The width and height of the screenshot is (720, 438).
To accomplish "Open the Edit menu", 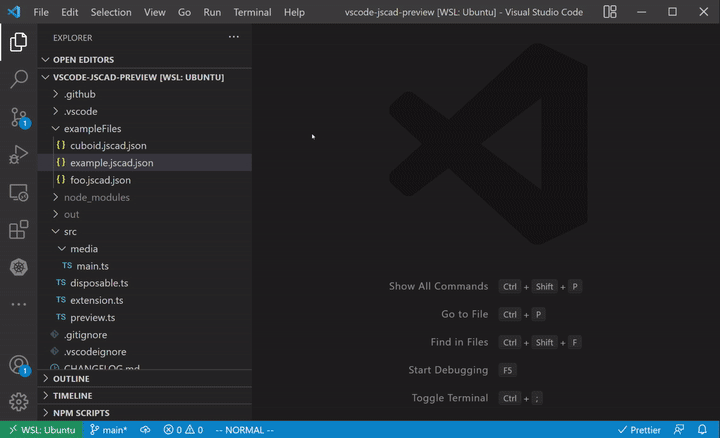I will pos(69,12).
